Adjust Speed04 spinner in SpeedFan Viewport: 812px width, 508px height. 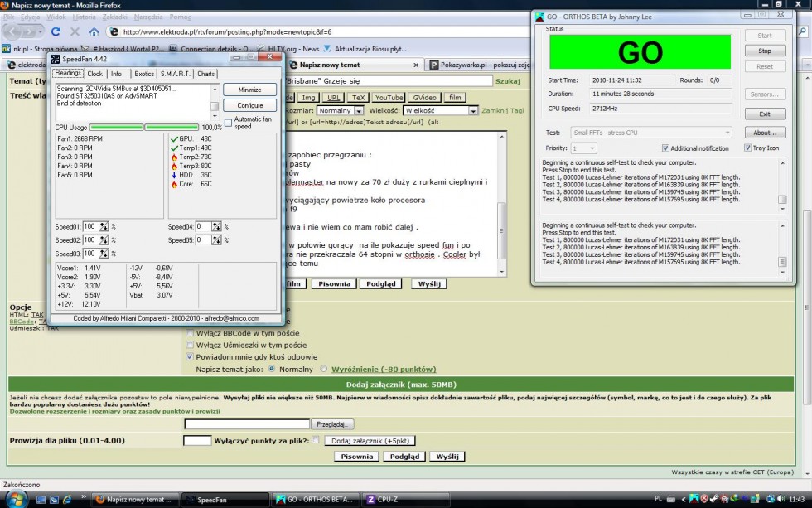[x=216, y=226]
